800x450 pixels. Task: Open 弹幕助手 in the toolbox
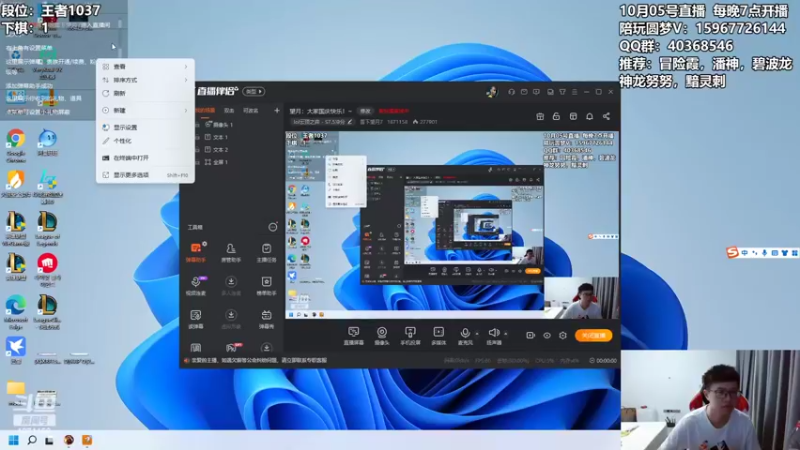[195, 252]
